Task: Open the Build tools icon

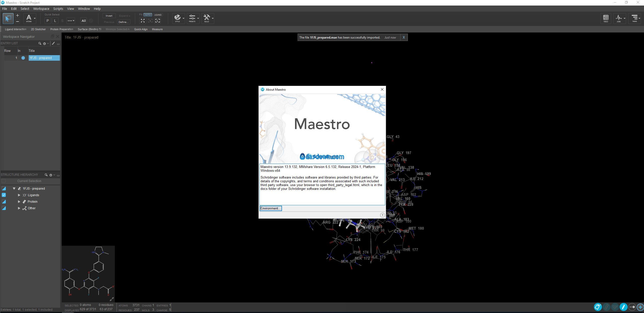Action: click(x=207, y=18)
